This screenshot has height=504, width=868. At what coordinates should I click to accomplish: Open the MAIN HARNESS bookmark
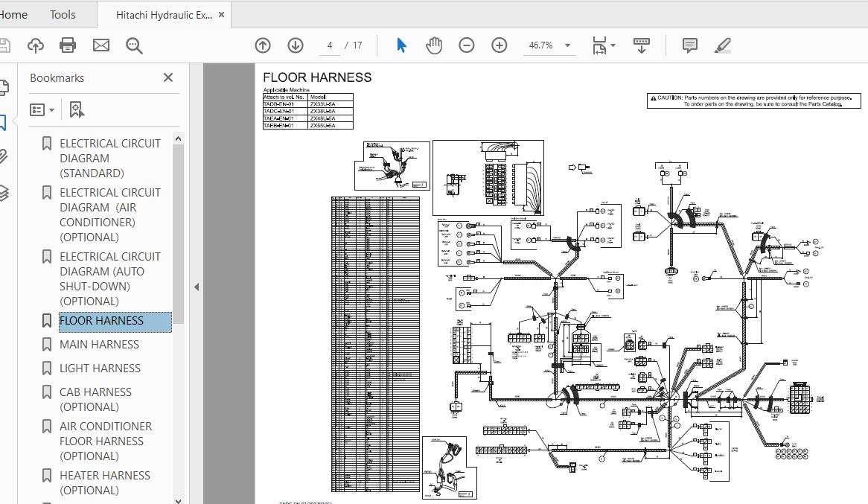pyautogui.click(x=99, y=345)
